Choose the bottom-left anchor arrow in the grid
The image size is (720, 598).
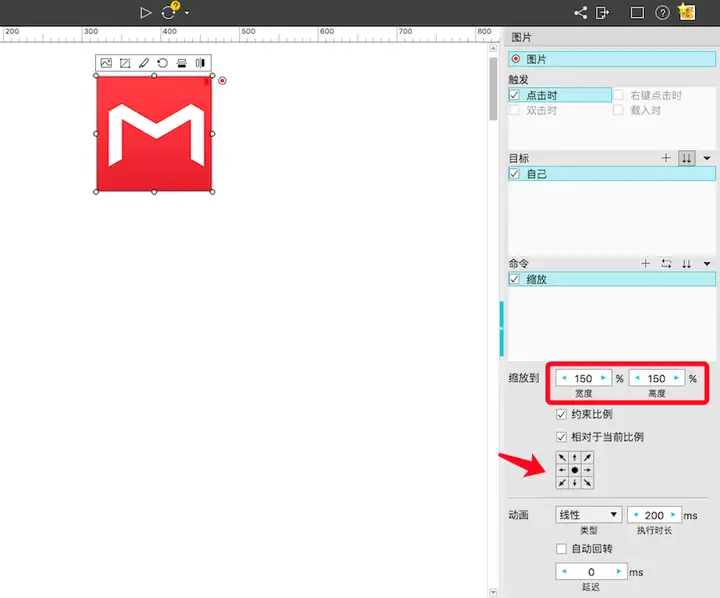pyautogui.click(x=562, y=483)
